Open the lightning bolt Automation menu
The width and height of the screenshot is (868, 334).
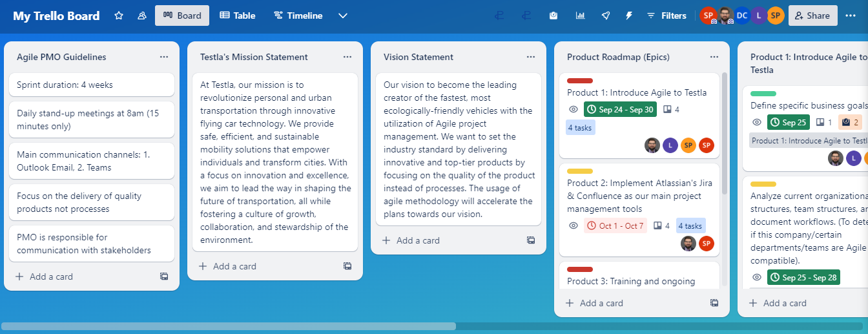tap(629, 16)
